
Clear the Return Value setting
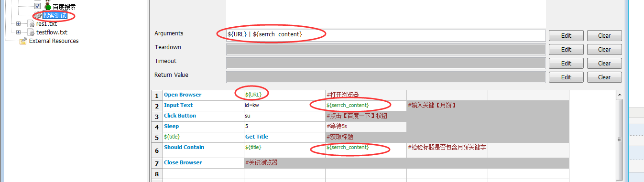pos(604,77)
